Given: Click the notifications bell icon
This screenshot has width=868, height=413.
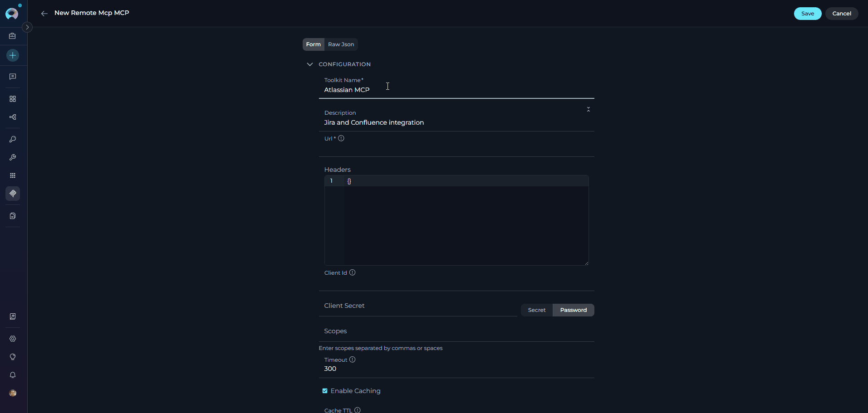Looking at the screenshot, I should [12, 375].
